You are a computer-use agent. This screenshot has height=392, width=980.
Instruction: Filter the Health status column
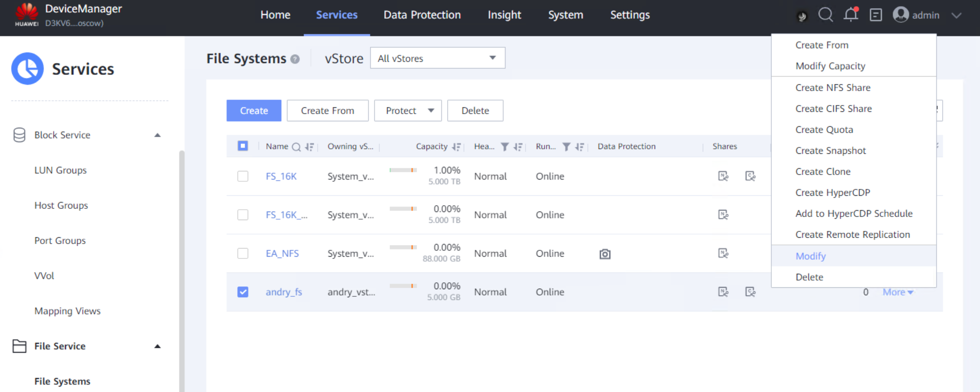505,147
